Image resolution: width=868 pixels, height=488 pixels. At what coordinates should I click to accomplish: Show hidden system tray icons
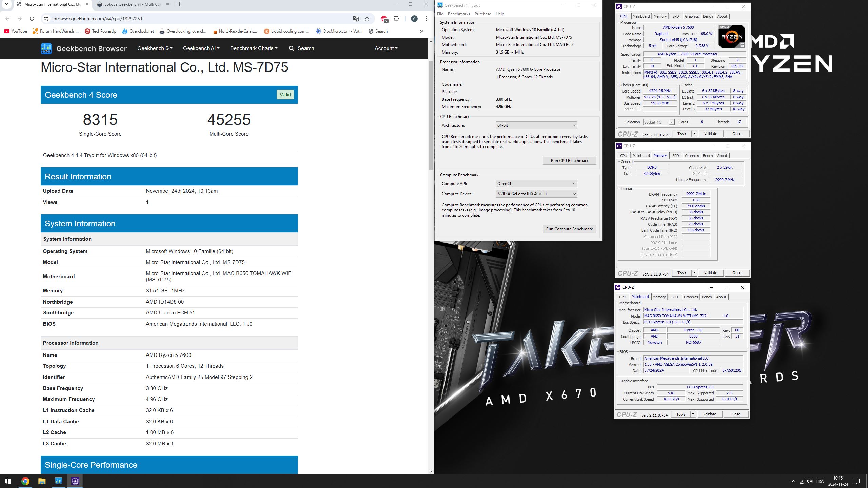tap(793, 481)
